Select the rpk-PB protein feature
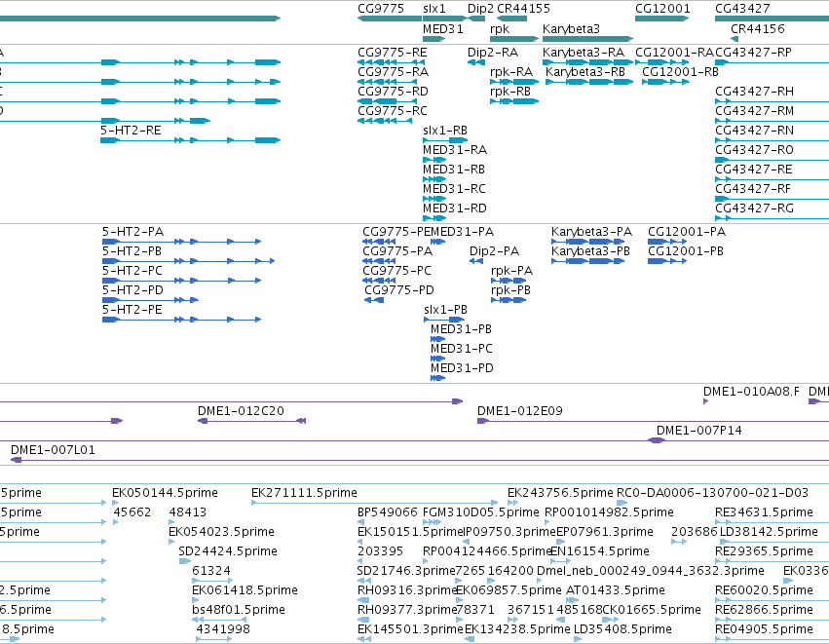Image resolution: width=829 pixels, height=644 pixels. pos(509,300)
